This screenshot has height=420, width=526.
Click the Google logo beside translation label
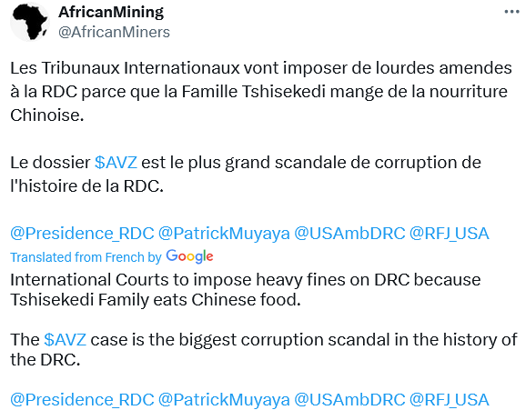click(x=190, y=256)
